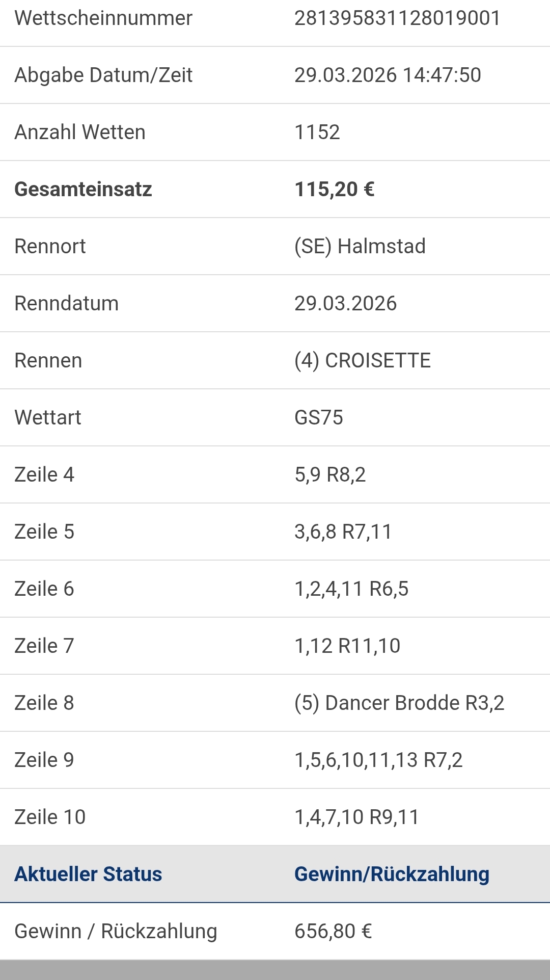Tap the Zeile 7 picks 1,12 R11,10

click(347, 646)
